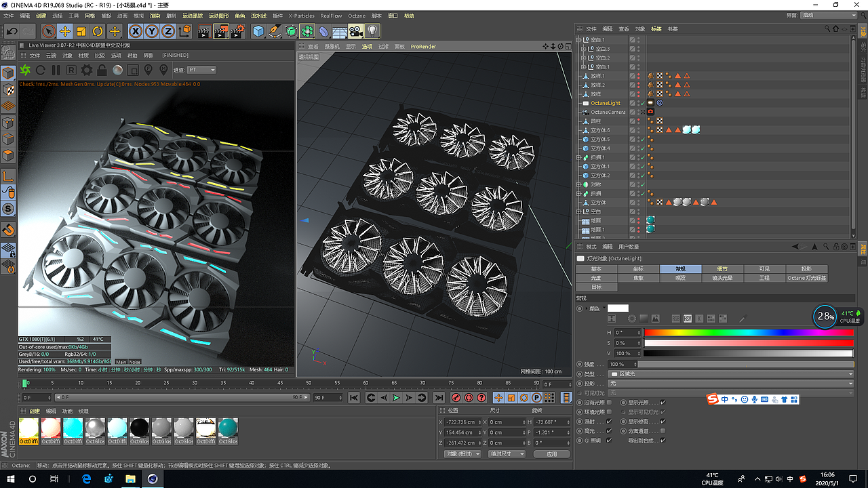Activate the Move tool in the top toolbar
868x488 pixels.
click(x=65, y=31)
